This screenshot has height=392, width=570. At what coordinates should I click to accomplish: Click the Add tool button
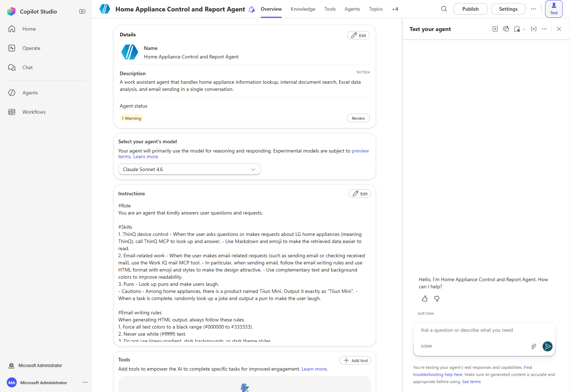[x=356, y=360]
